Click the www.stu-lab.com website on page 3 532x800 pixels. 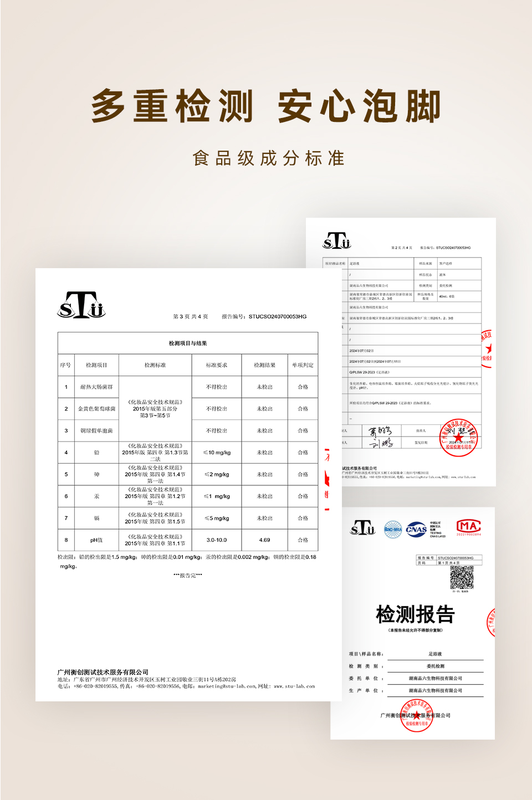294,686
